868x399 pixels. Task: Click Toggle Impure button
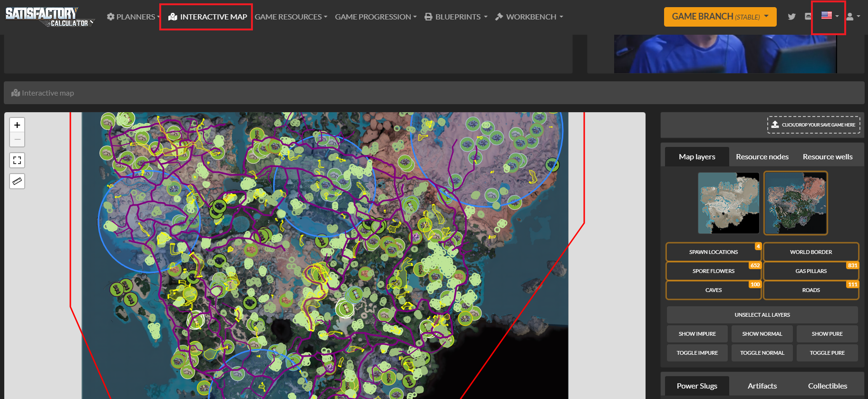pos(697,353)
